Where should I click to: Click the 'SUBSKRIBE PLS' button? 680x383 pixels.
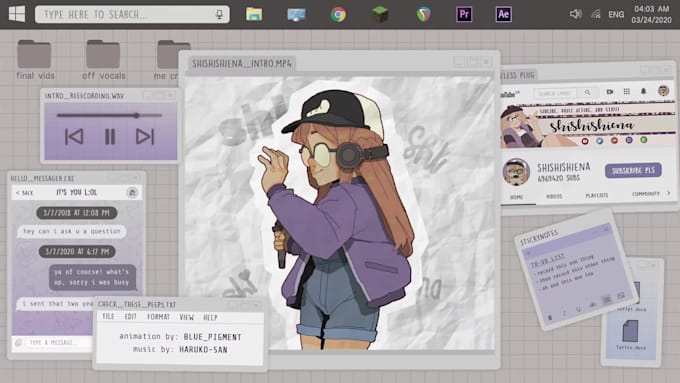pyautogui.click(x=633, y=170)
